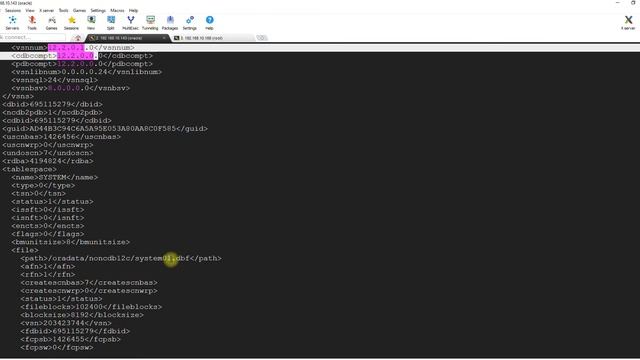Click the fcpsw 0 line
Screen dimensions: 640x360
point(57,347)
